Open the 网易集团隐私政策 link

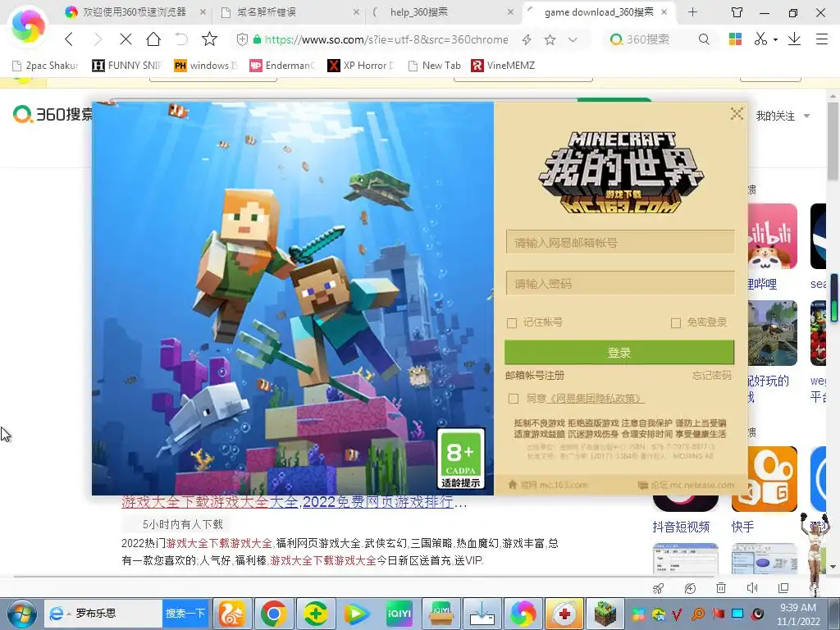(x=597, y=399)
